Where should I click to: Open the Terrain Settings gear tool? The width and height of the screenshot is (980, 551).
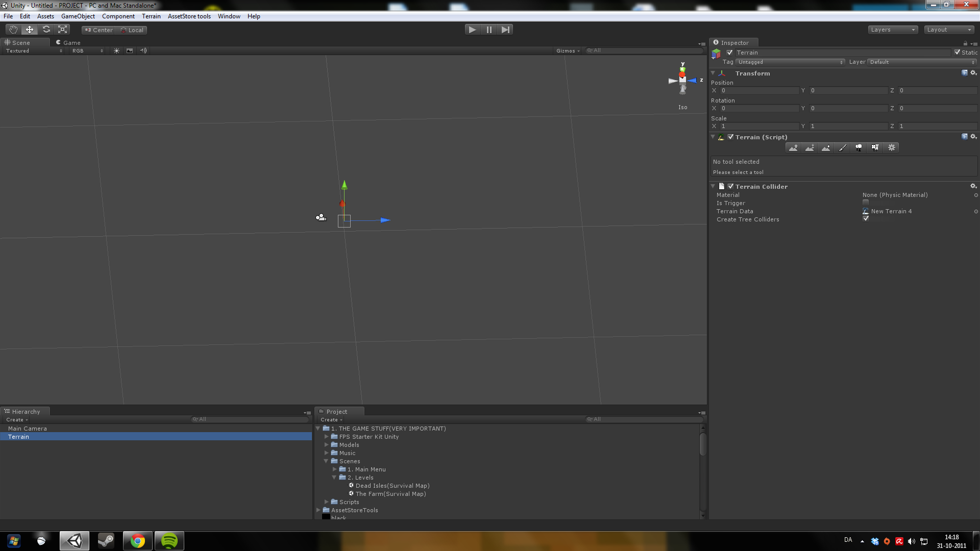891,148
